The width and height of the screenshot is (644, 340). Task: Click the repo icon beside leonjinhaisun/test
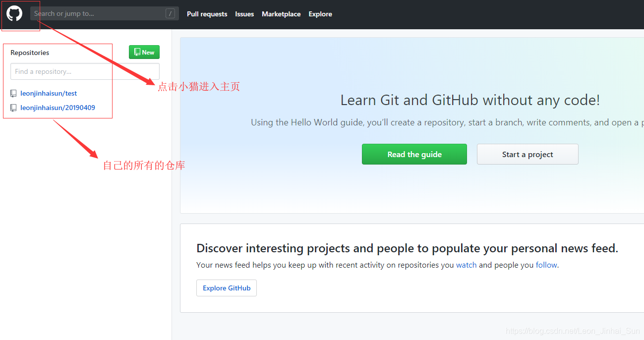(x=13, y=93)
